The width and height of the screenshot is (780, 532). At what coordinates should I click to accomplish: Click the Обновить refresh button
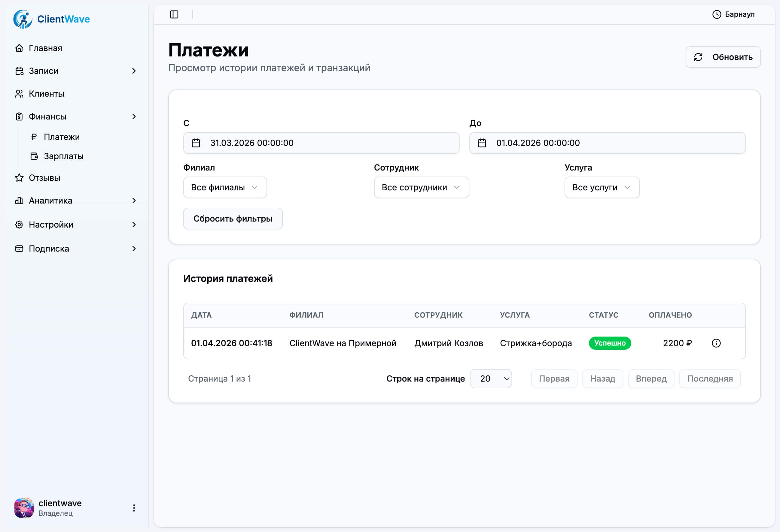(x=723, y=57)
